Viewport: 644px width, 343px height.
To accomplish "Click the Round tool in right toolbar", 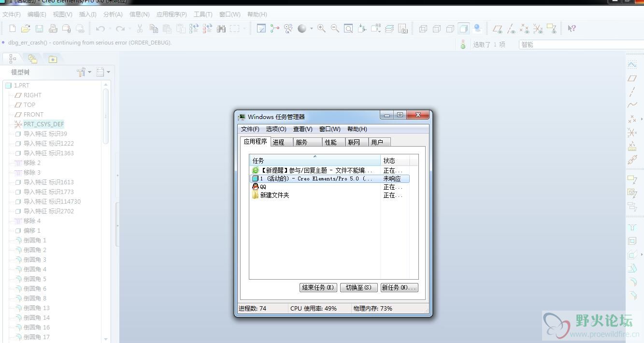I will tap(632, 282).
